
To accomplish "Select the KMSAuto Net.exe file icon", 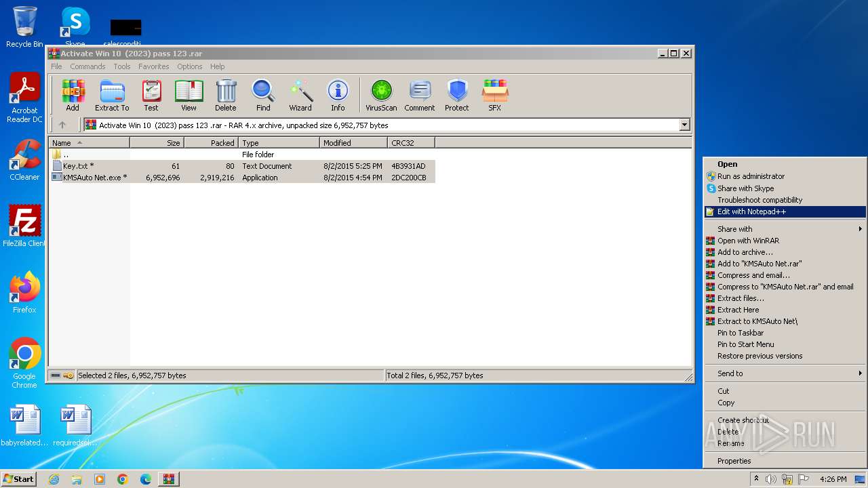I will click(x=57, y=178).
